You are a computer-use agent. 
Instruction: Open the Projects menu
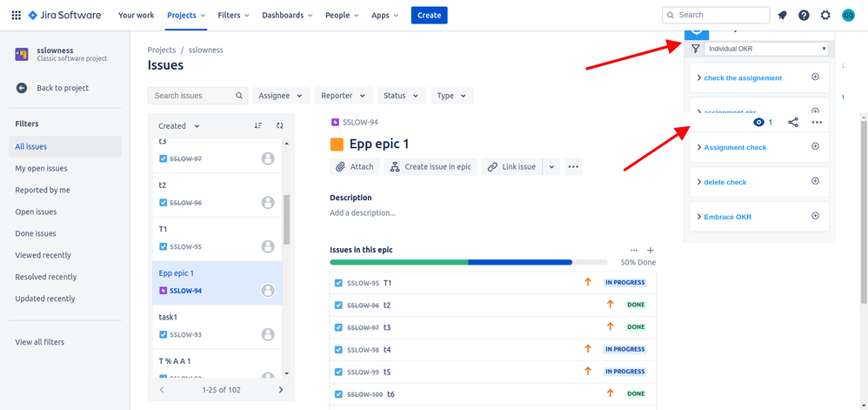coord(186,16)
